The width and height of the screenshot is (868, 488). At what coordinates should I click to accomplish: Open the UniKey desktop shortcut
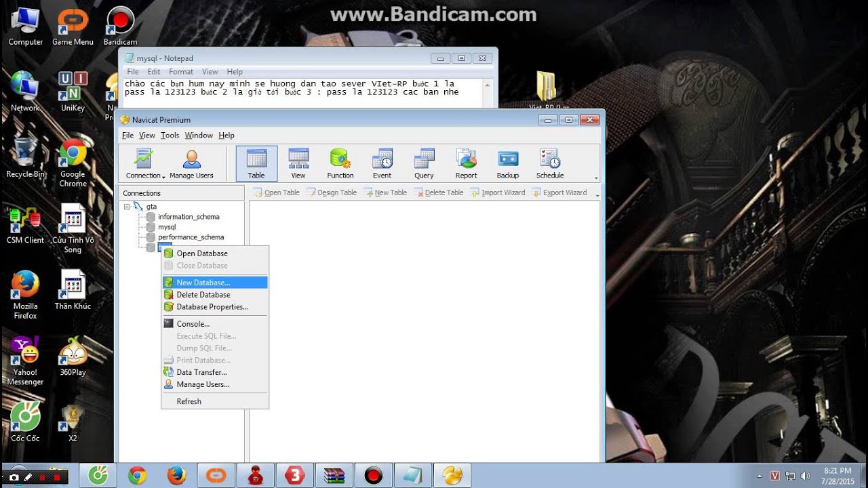click(x=73, y=91)
